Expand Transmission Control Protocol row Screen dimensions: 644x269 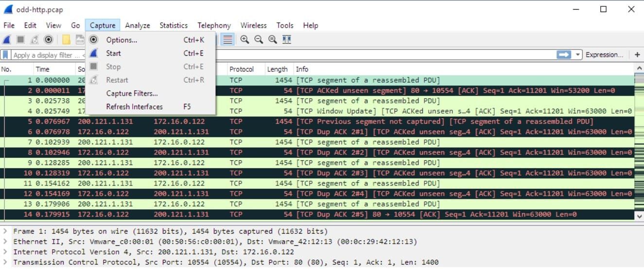coord(5,262)
